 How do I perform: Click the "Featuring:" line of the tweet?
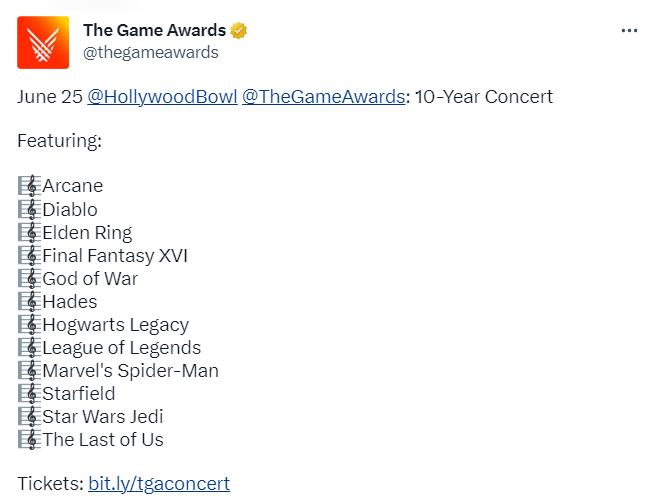(x=60, y=141)
